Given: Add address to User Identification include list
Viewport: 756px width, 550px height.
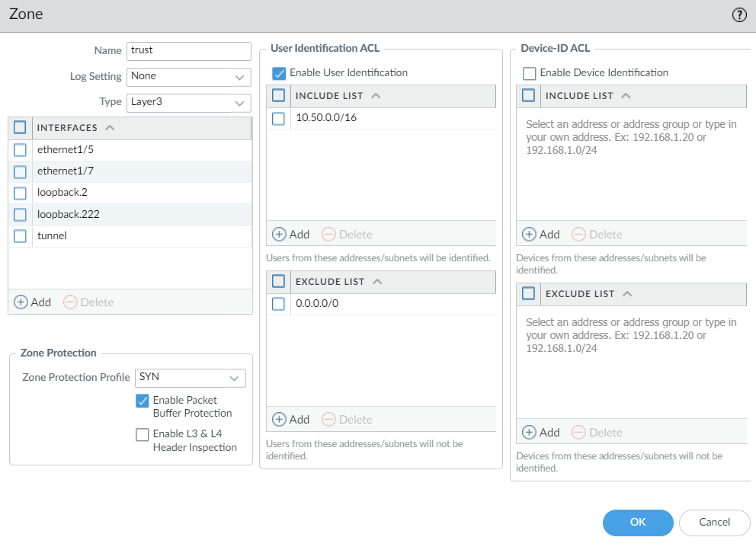Looking at the screenshot, I should pyautogui.click(x=290, y=235).
